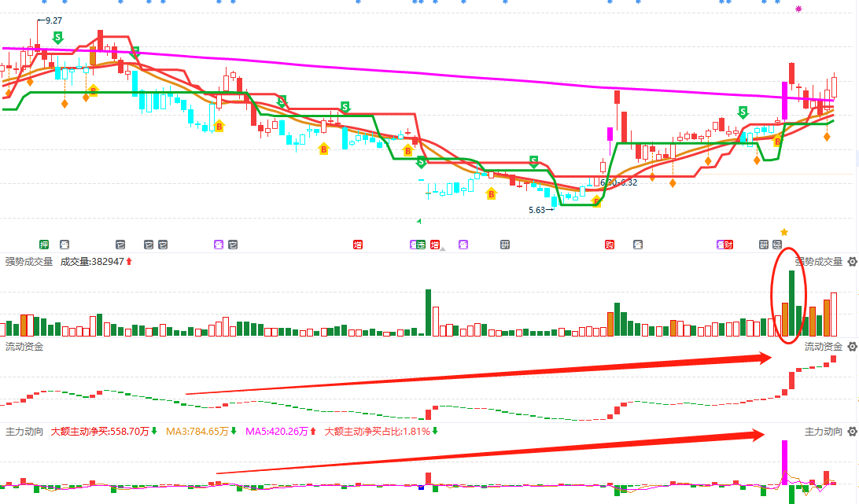Viewport: 859px width, 504px height.
Task: Click the red 购 event marker
Action: point(610,245)
